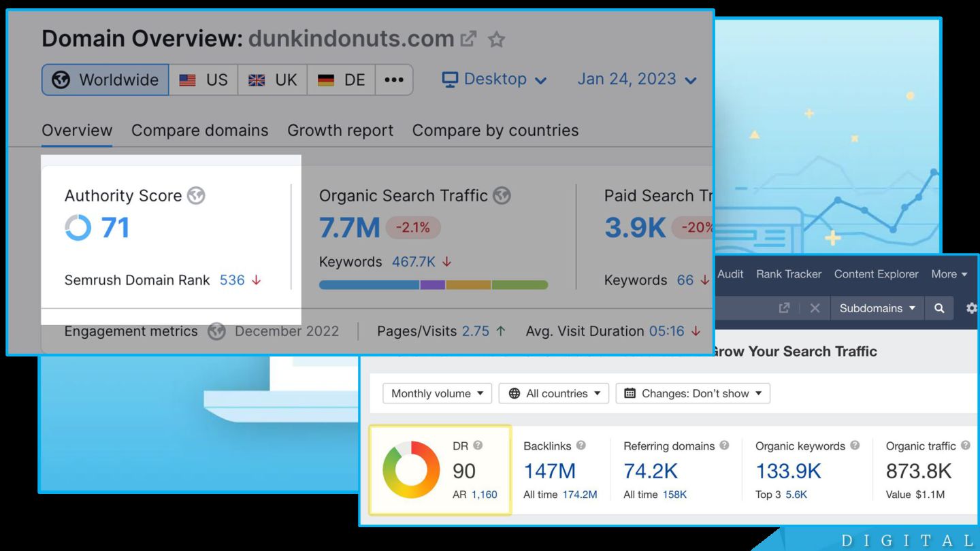
Task: Click help icon next to Organic keywords
Action: [855, 446]
